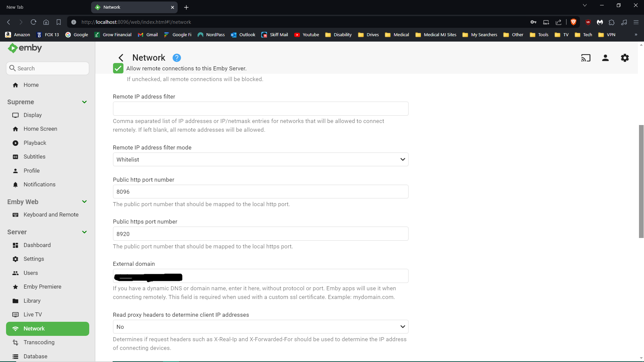
Task: Click the Public http port number field
Action: [x=260, y=192]
